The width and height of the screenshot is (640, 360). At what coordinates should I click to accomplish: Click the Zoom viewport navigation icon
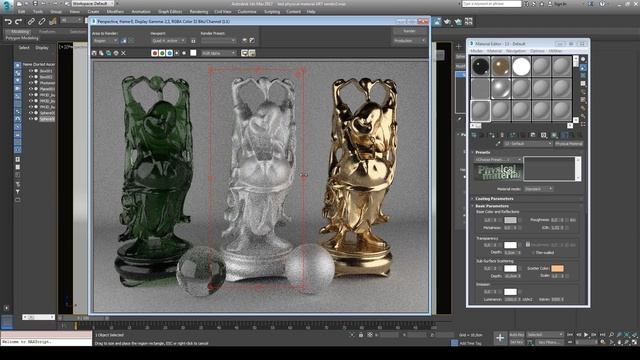coord(611,335)
